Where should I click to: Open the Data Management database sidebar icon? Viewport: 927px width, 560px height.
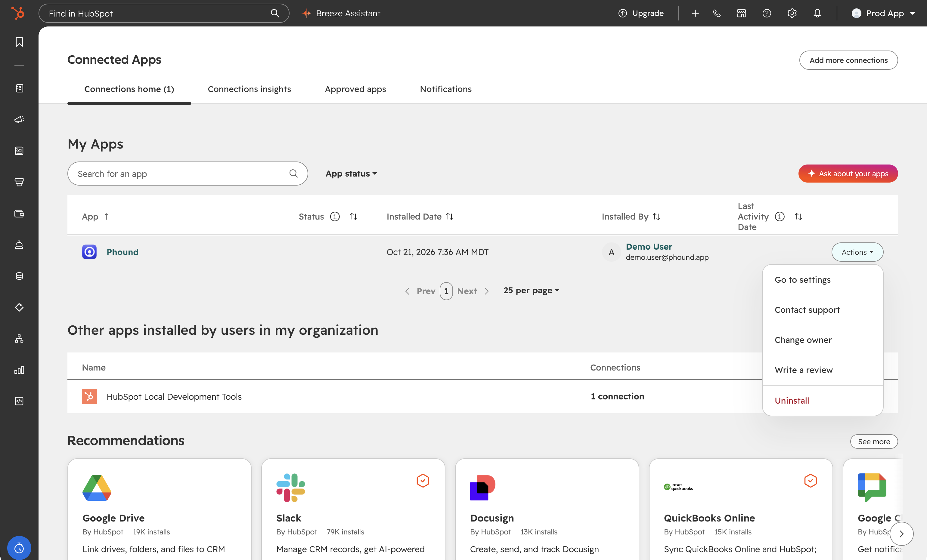click(19, 276)
